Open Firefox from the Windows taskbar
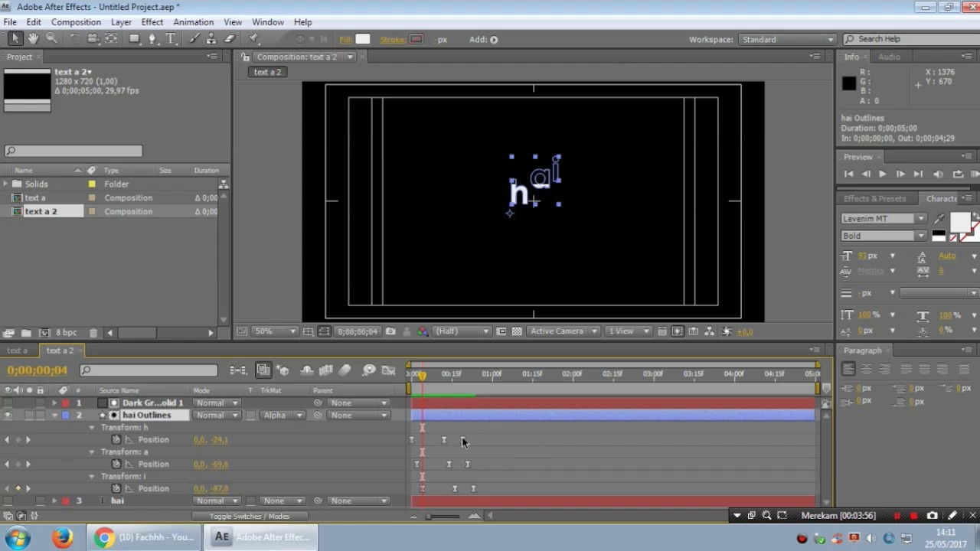 62,537
